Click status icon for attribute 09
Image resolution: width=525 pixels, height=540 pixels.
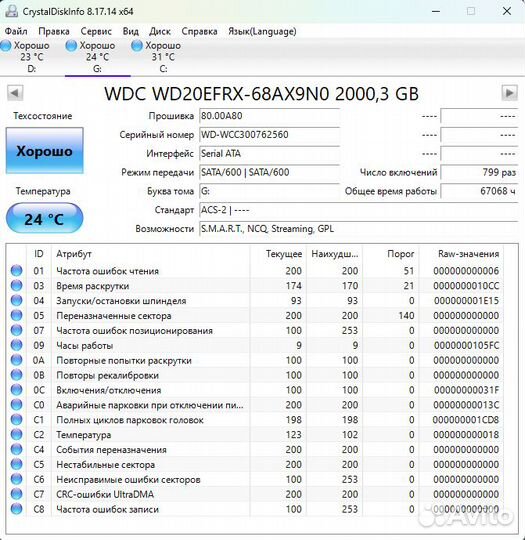(x=16, y=345)
